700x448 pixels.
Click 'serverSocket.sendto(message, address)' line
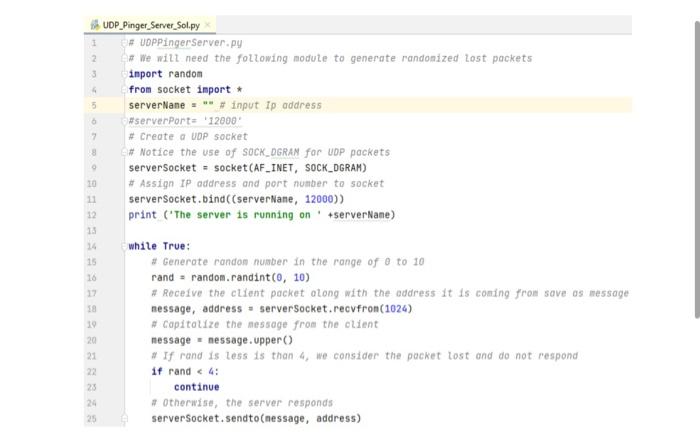click(x=256, y=419)
